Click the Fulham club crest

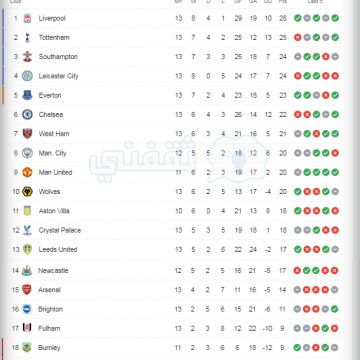[x=27, y=328]
